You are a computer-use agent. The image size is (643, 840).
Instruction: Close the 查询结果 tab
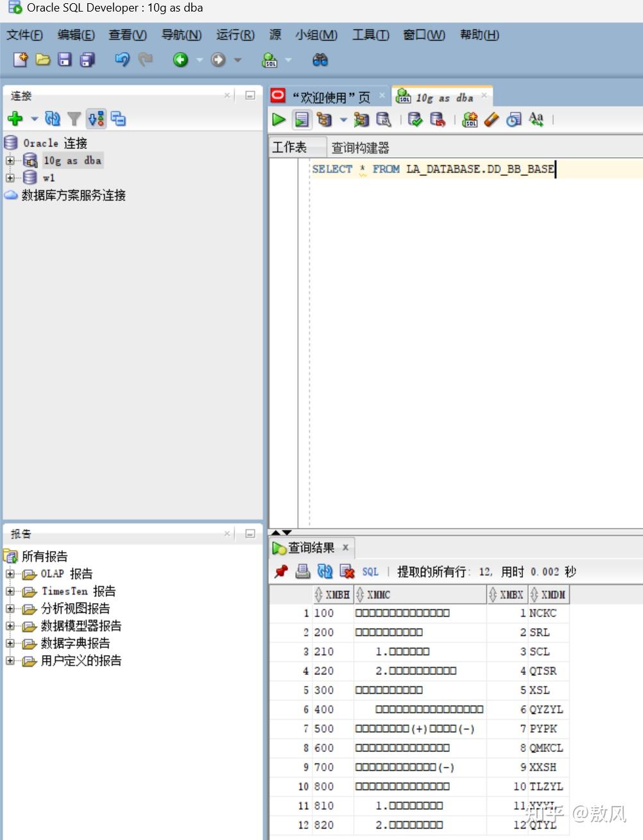345,548
